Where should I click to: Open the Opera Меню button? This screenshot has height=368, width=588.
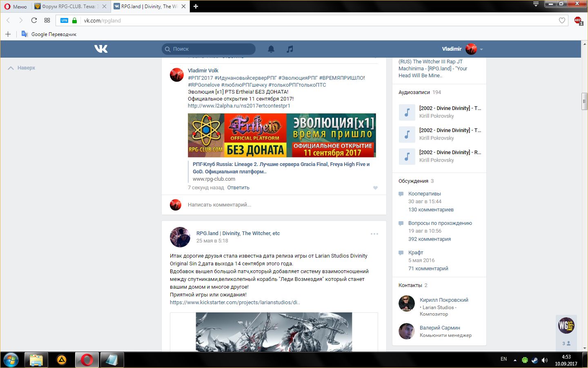pos(15,6)
